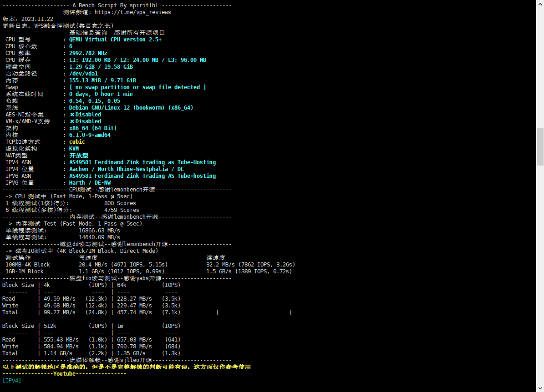Click the QEMU Virtual CPU version text
544x392 pixels.
point(115,40)
